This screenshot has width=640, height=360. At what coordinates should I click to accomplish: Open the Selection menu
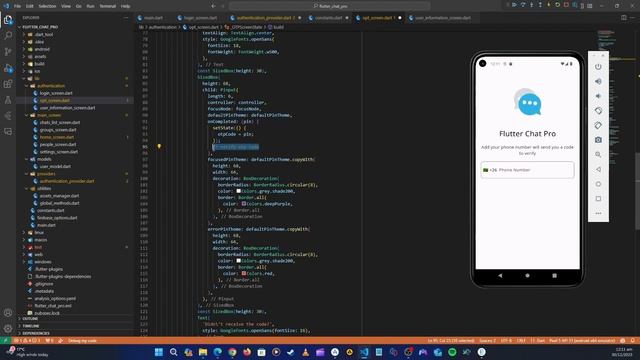47,6
